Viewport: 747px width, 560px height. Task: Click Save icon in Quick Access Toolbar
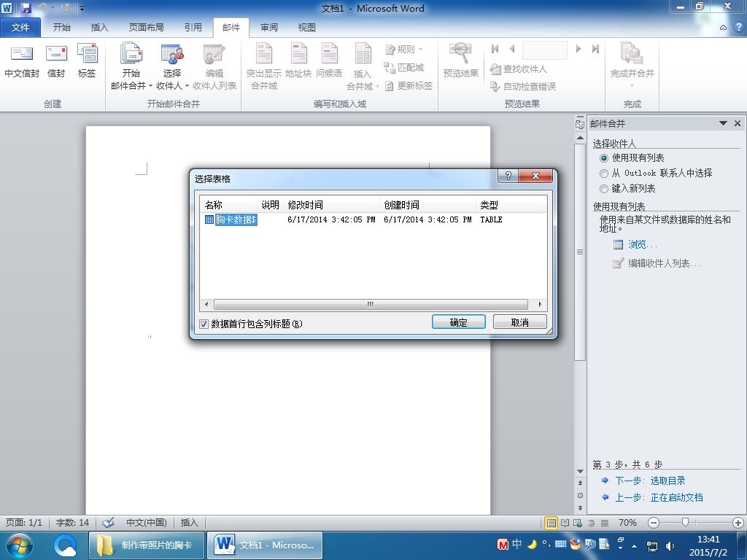(26, 8)
